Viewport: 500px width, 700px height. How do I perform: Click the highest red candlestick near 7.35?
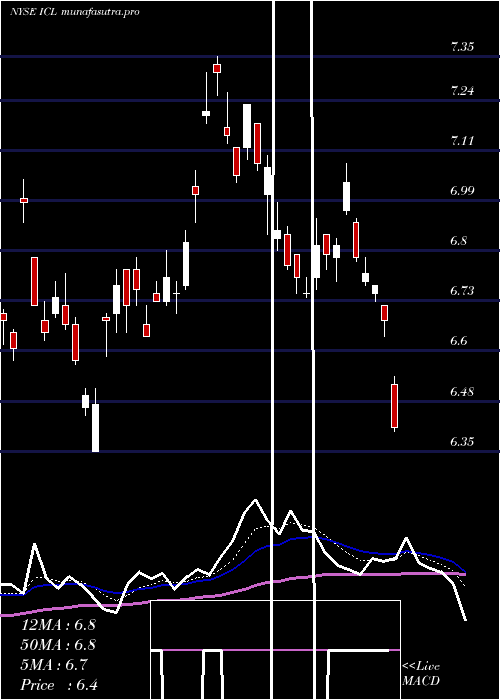(217, 68)
